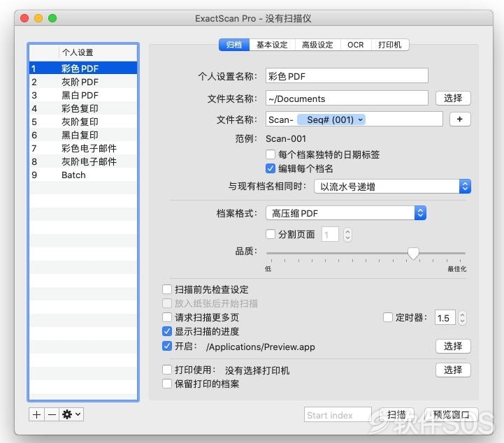Click the 扫描 button
Screen dimensions: 504x443
click(396, 414)
